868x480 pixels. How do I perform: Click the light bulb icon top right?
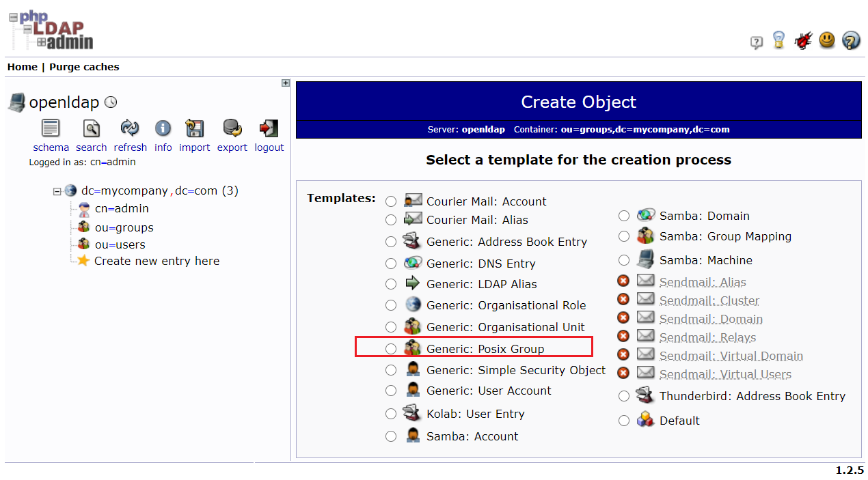pos(778,40)
